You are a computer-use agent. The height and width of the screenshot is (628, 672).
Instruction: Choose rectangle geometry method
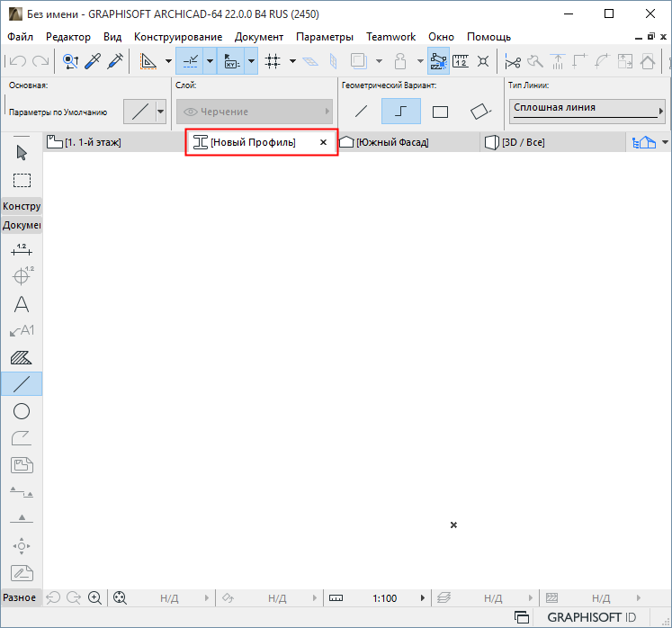pyautogui.click(x=440, y=112)
